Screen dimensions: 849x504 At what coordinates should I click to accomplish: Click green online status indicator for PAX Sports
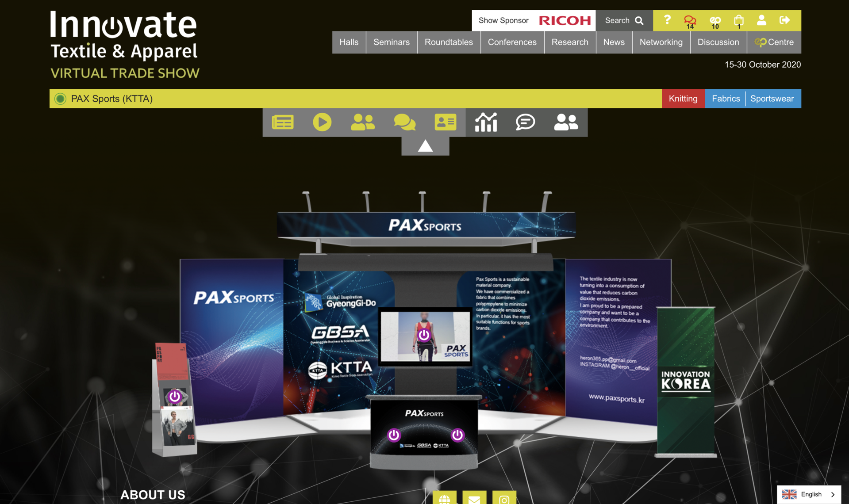coord(60,99)
